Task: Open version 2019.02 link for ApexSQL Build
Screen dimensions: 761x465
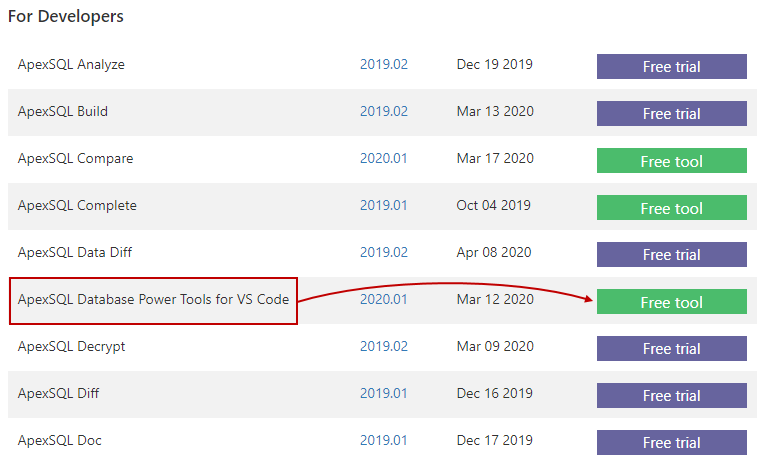Action: (x=384, y=112)
